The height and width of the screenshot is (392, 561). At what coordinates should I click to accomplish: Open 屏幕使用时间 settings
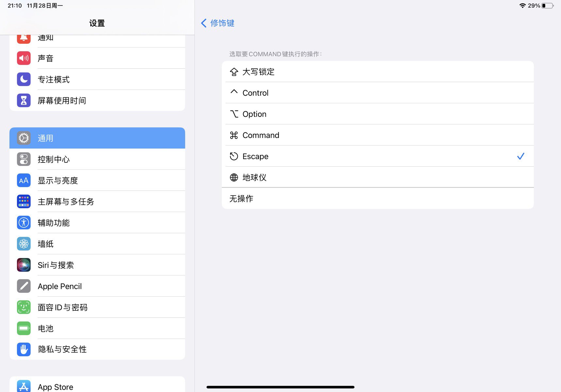pyautogui.click(x=97, y=101)
